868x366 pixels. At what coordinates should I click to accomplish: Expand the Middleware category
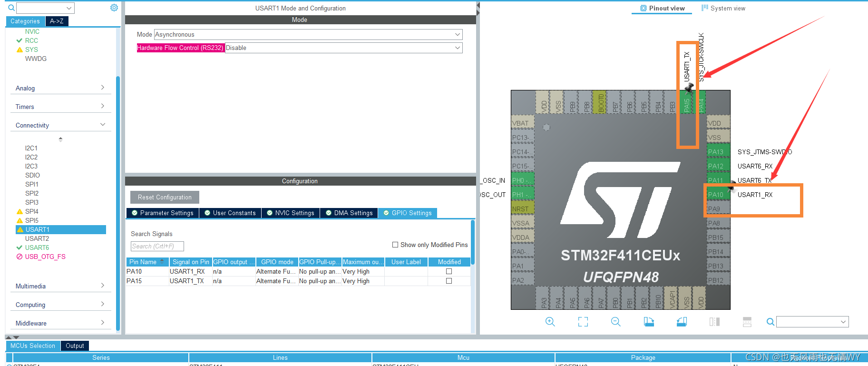(60, 323)
